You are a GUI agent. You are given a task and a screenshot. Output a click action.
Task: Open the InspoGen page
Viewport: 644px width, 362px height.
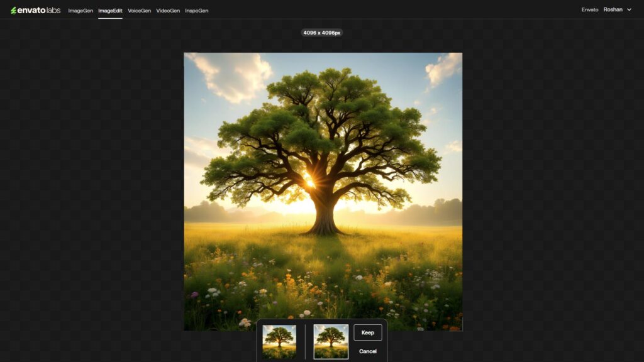[196, 11]
